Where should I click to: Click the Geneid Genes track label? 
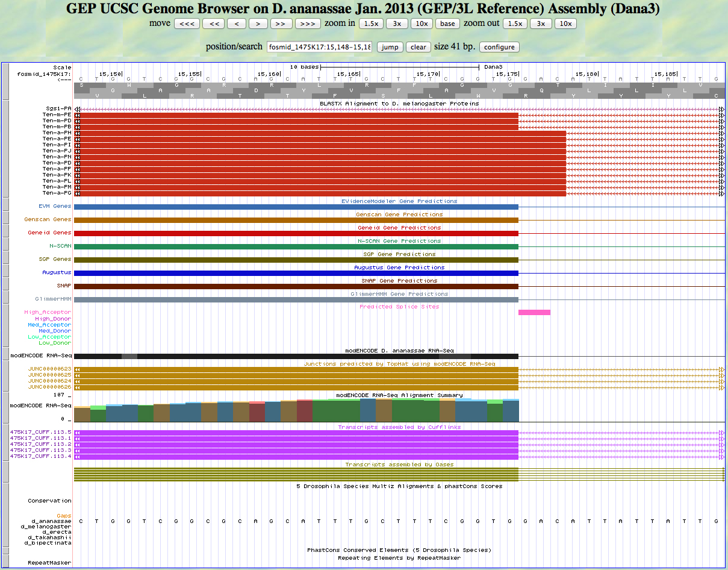coord(49,233)
